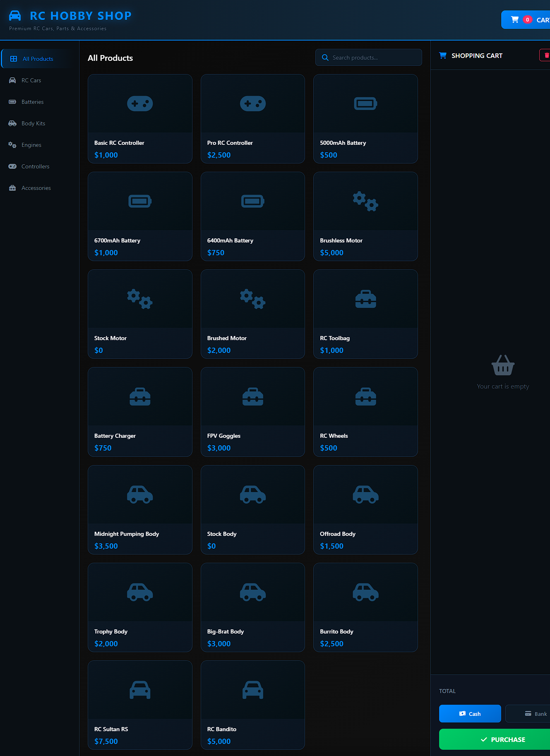
Task: Click the Basic RC Controller name
Action: (119, 143)
